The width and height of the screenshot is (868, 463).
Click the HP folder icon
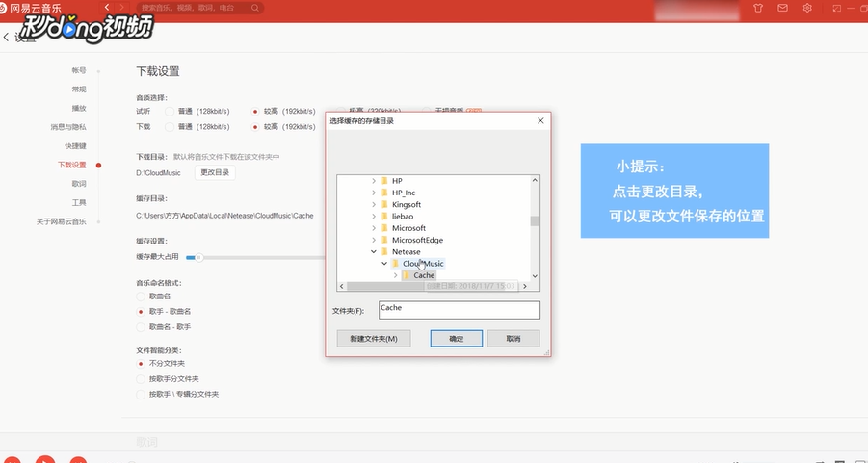pyautogui.click(x=384, y=181)
